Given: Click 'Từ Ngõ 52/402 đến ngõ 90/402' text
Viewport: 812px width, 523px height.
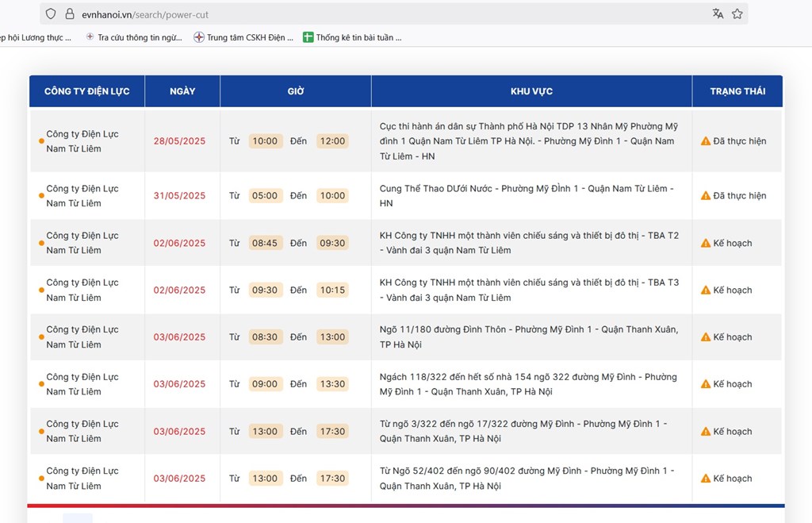Looking at the screenshot, I should click(527, 479).
